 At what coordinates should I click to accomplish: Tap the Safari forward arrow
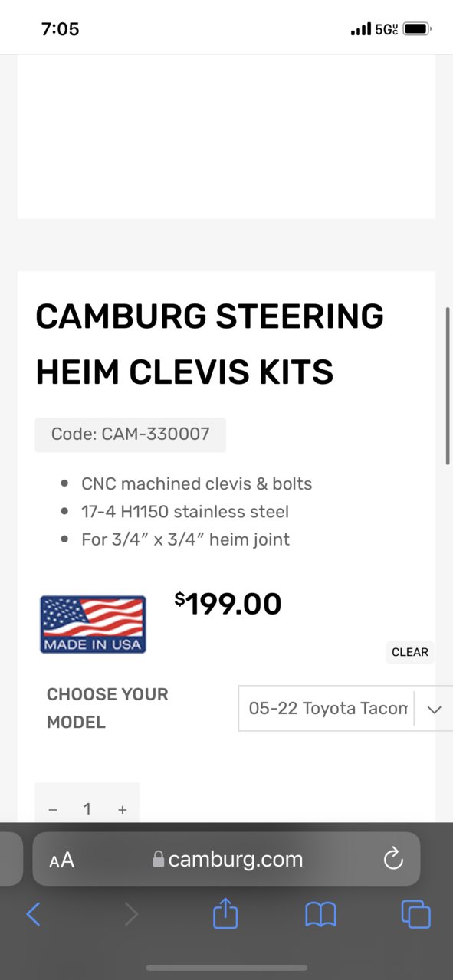(132, 913)
